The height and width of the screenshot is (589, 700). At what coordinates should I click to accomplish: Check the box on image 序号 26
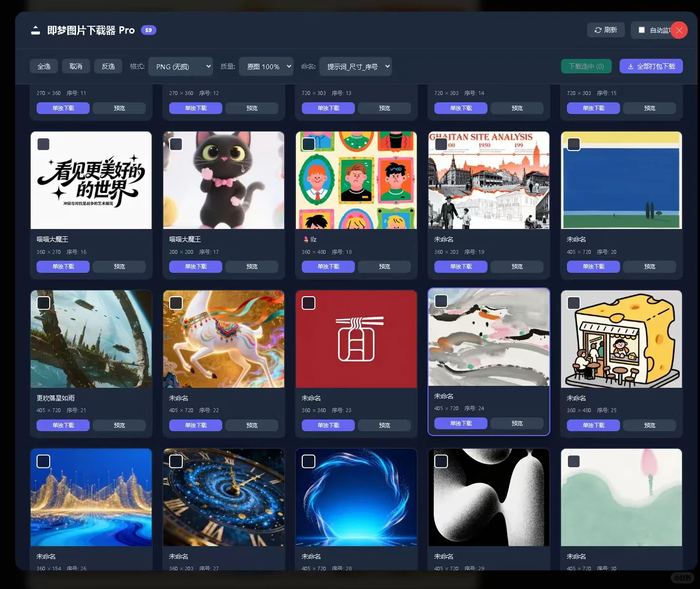44,461
